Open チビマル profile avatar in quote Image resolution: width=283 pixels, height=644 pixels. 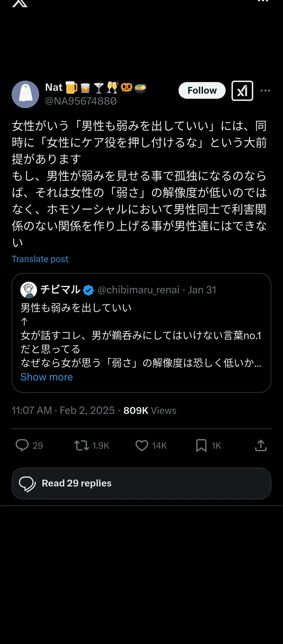(x=29, y=290)
